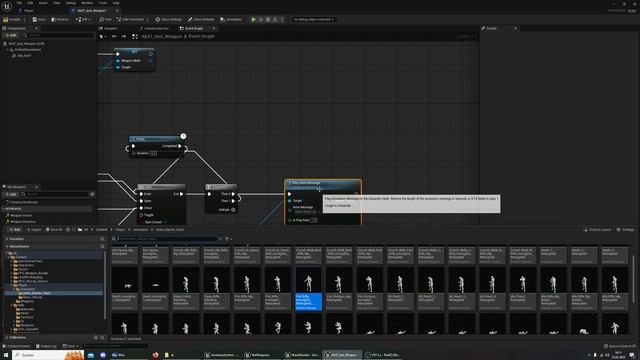The height and width of the screenshot is (360, 640).
Task: Open the Edit menu
Action: tap(30, 3)
